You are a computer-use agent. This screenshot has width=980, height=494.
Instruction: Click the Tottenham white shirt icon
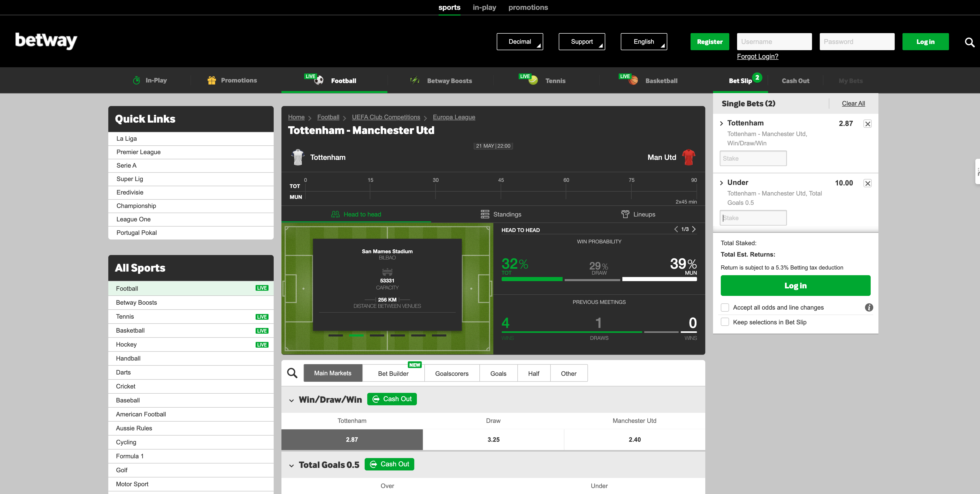pos(298,157)
